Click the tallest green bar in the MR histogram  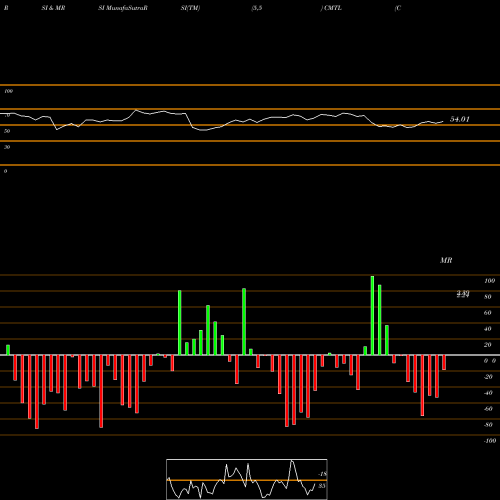pos(372,315)
